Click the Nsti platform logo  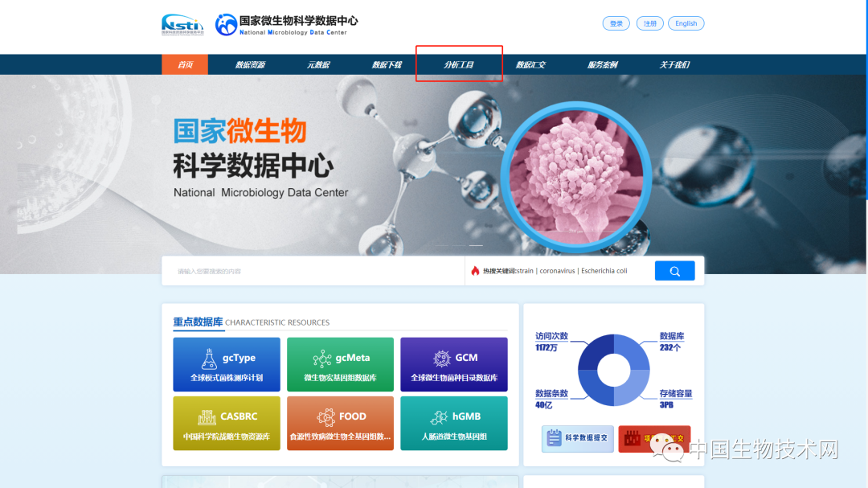(x=182, y=24)
